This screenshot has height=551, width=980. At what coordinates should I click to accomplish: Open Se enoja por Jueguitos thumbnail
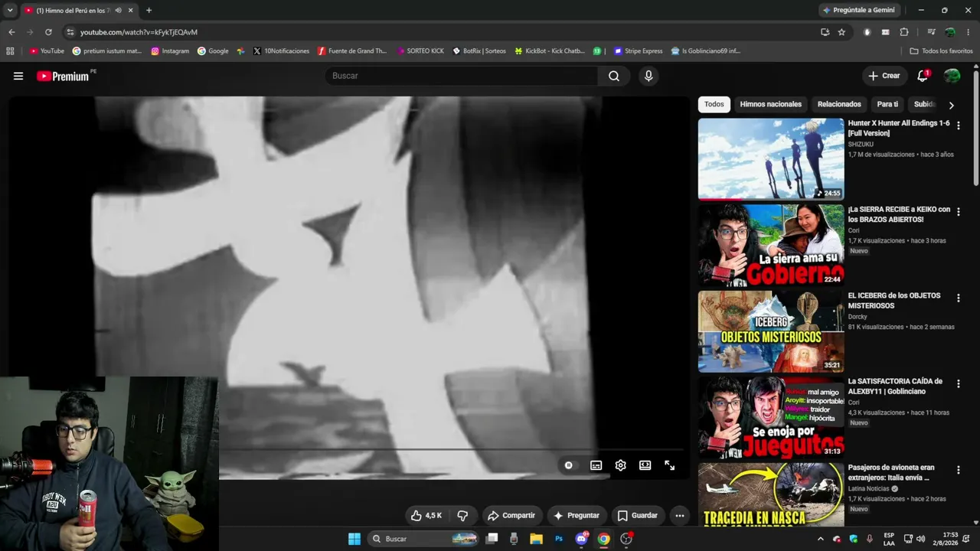(771, 417)
